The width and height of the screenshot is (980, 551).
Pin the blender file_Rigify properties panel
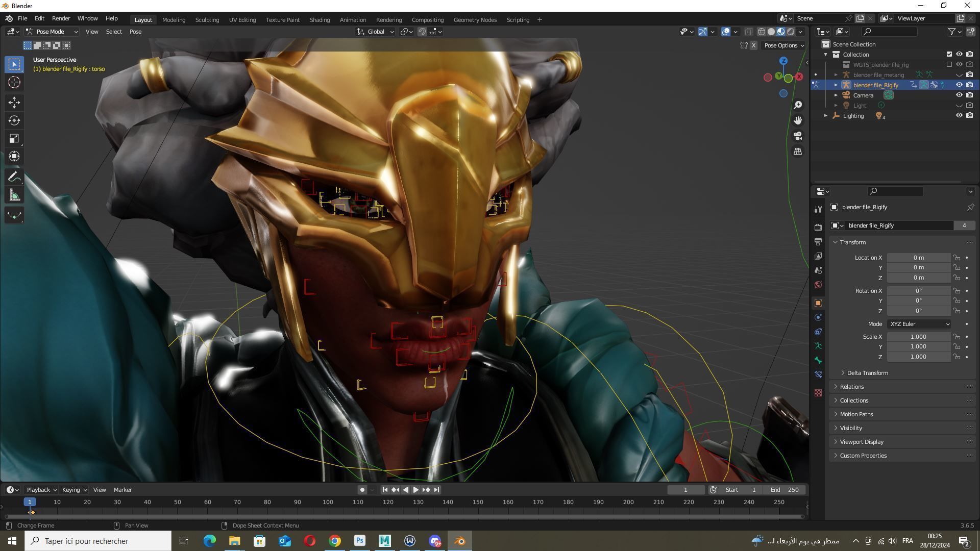tap(970, 207)
